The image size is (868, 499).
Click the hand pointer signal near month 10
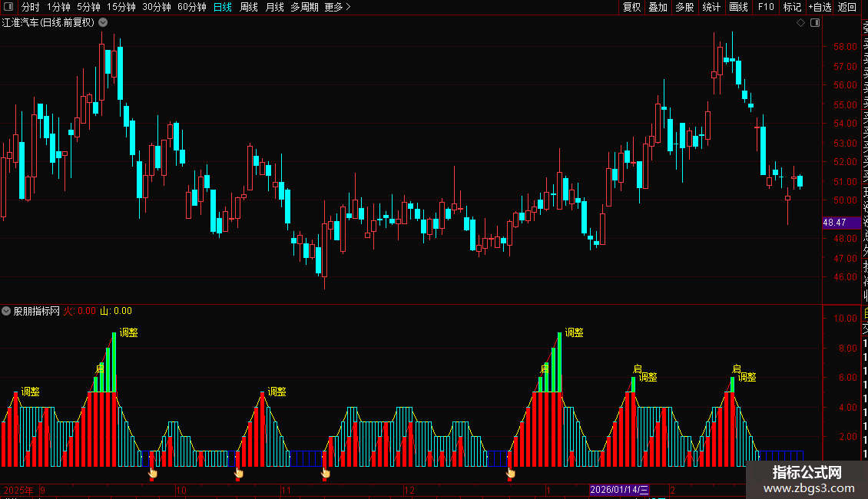pos(153,473)
